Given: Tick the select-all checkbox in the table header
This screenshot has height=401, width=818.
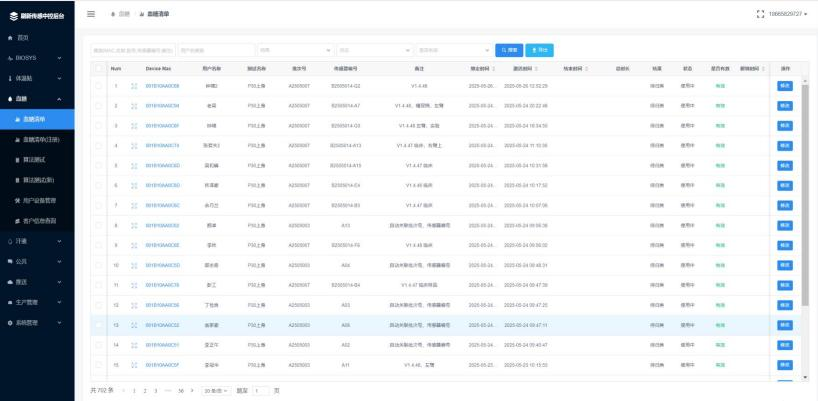Looking at the screenshot, I should (99, 68).
